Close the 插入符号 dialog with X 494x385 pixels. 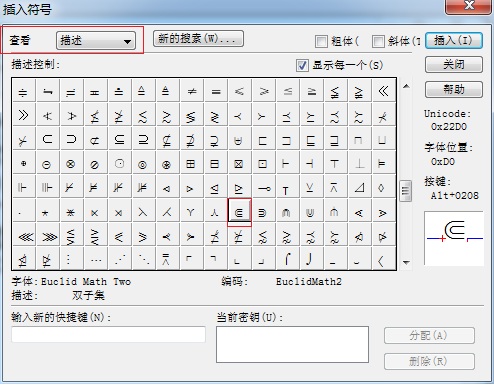(x=468, y=6)
